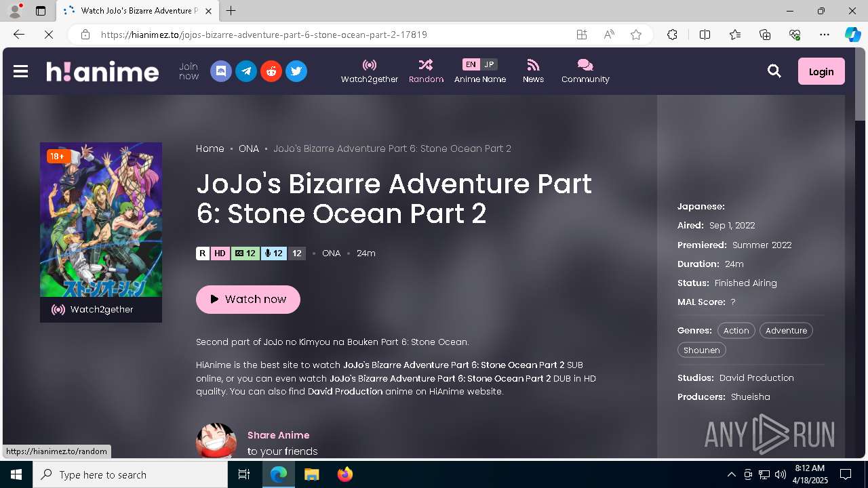
Task: Click the R rating badge
Action: point(202,253)
